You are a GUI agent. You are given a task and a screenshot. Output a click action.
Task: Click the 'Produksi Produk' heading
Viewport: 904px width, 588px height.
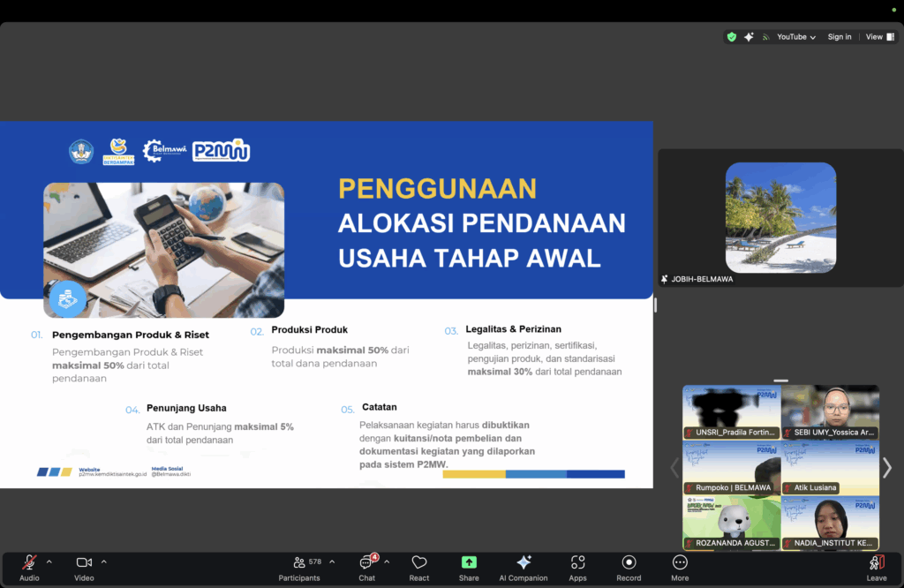coord(310,329)
